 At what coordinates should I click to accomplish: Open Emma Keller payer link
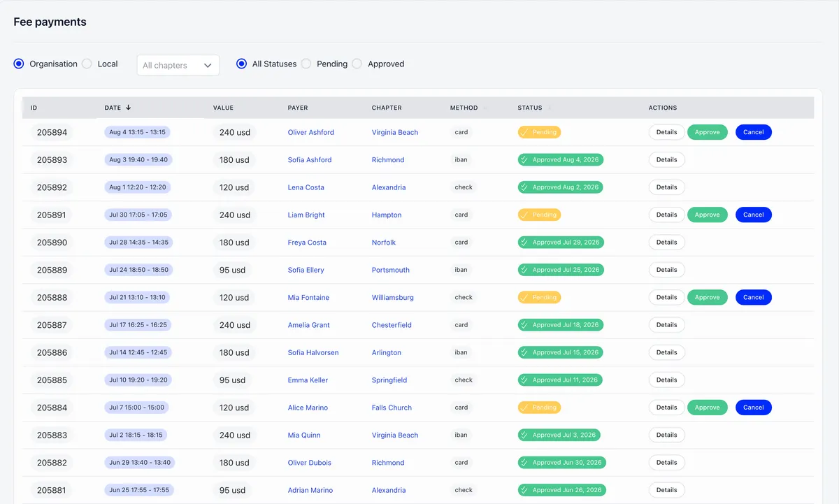pos(308,380)
